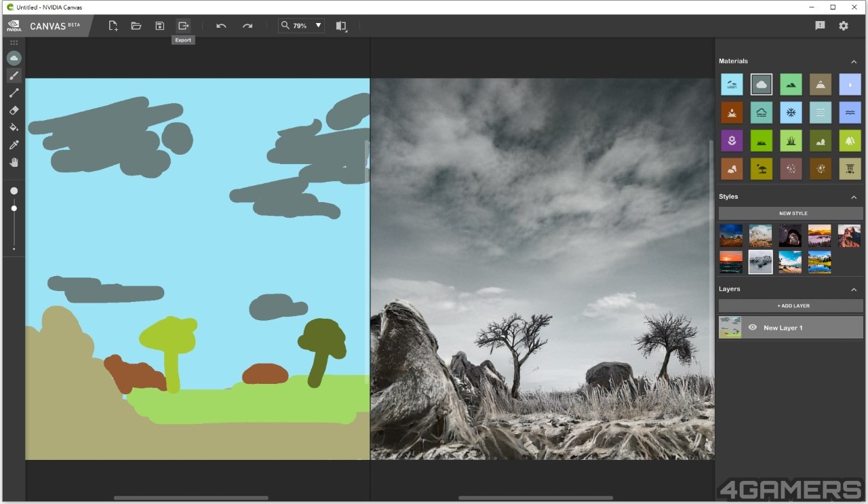This screenshot has height=504, width=868.
Task: Click the brush size slider handle
Action: pyautogui.click(x=14, y=208)
